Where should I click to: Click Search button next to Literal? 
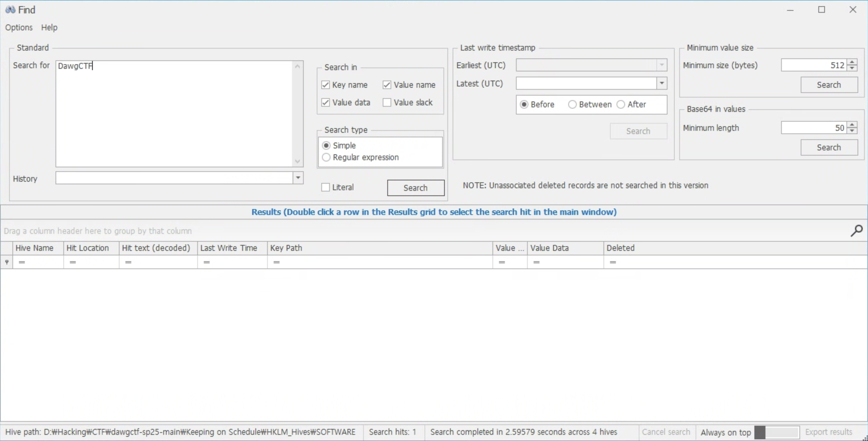[x=415, y=188]
